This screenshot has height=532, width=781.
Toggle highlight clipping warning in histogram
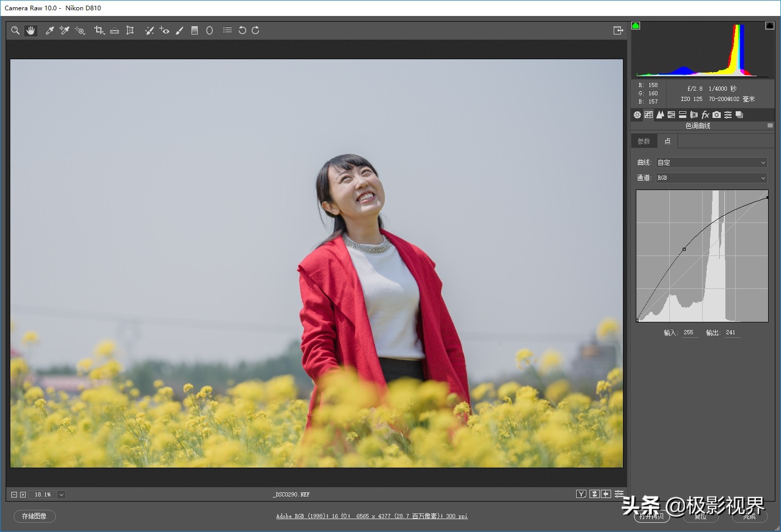coord(770,26)
